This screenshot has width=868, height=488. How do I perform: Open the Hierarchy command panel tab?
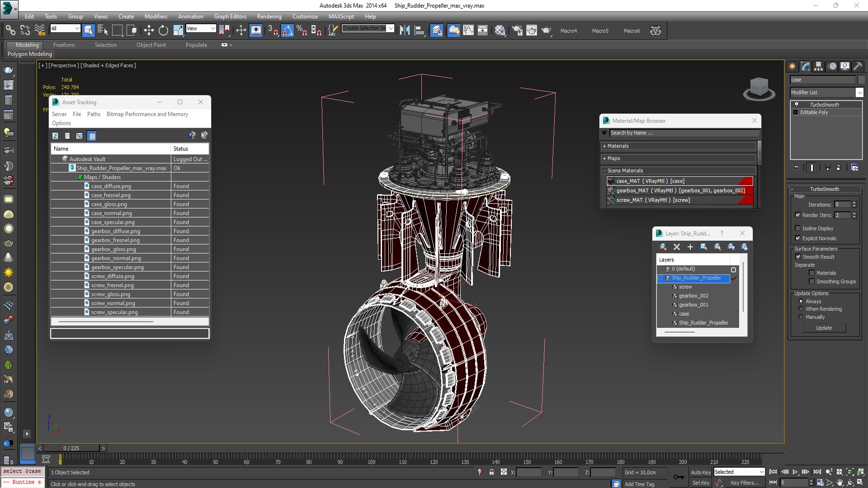818,66
